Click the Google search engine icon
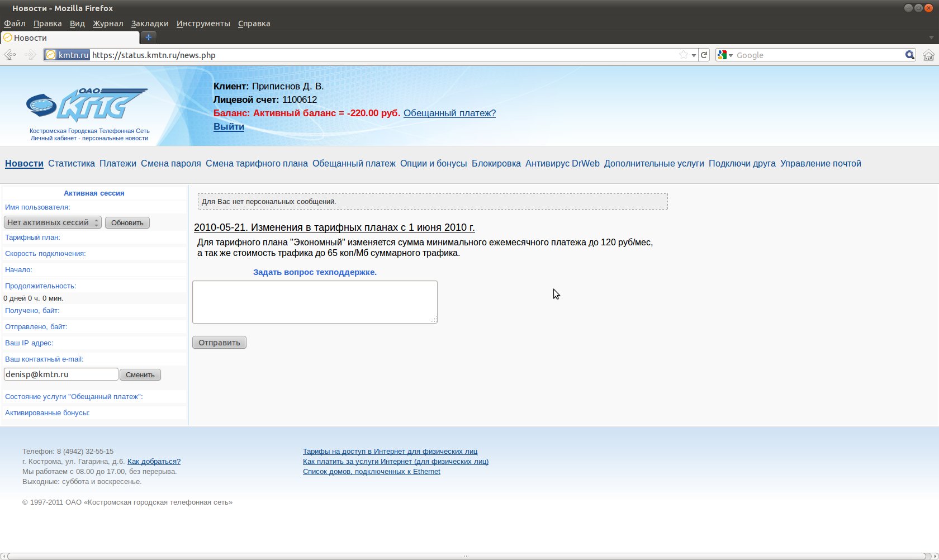 pos(722,55)
